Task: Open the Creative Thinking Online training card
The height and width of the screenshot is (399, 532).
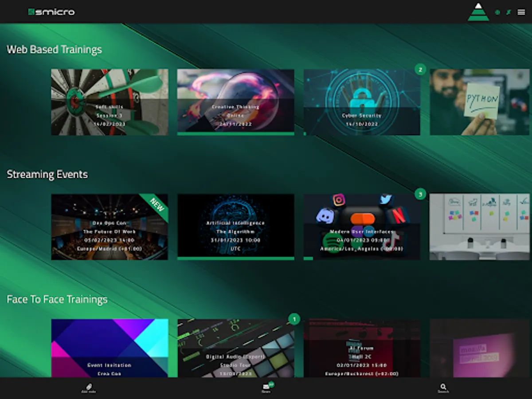Action: [235, 102]
